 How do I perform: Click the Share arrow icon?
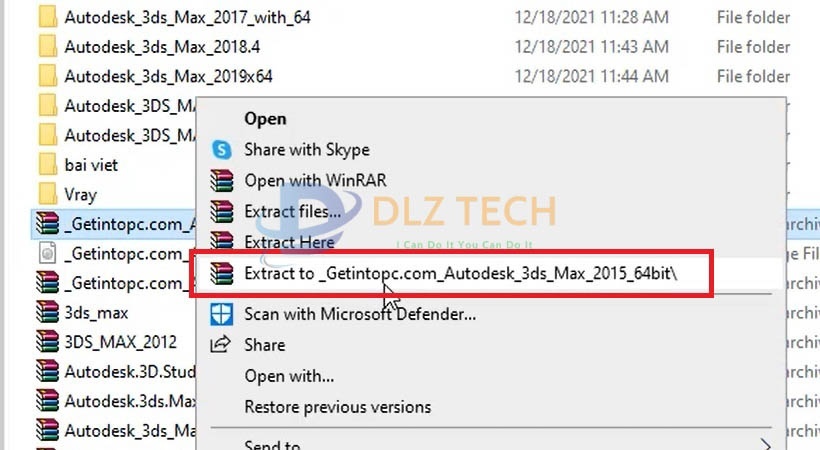point(221,344)
